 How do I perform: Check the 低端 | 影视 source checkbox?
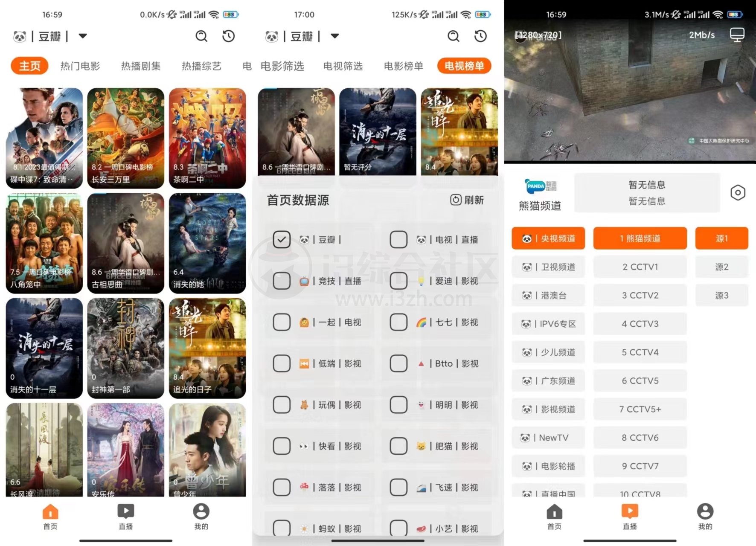282,363
